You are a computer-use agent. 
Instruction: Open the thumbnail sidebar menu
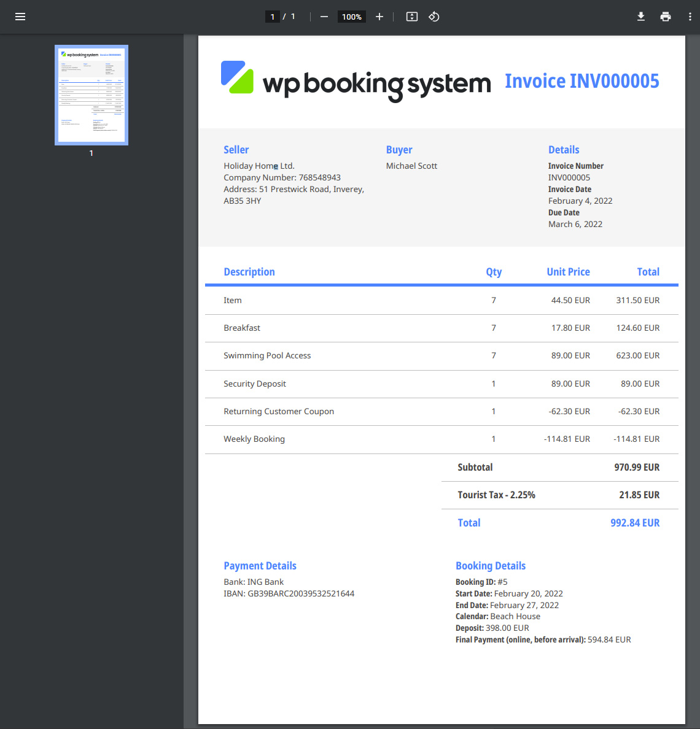click(x=20, y=17)
